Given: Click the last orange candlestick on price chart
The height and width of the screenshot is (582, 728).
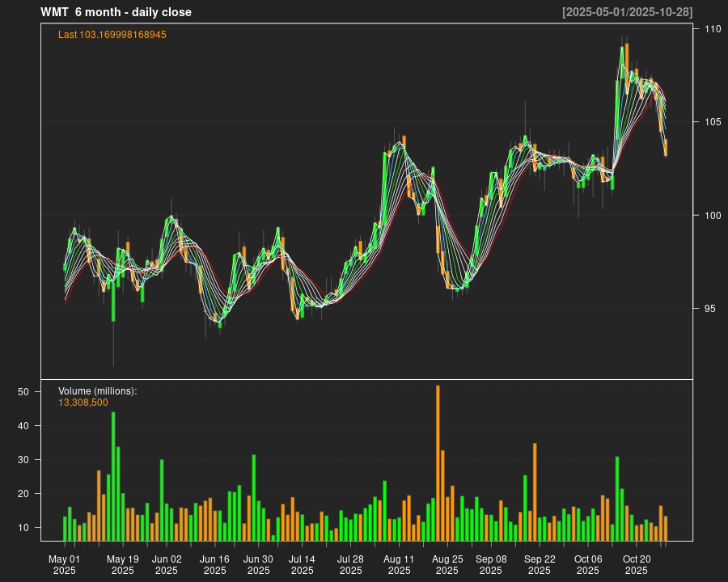Looking at the screenshot, I should coord(666,148).
